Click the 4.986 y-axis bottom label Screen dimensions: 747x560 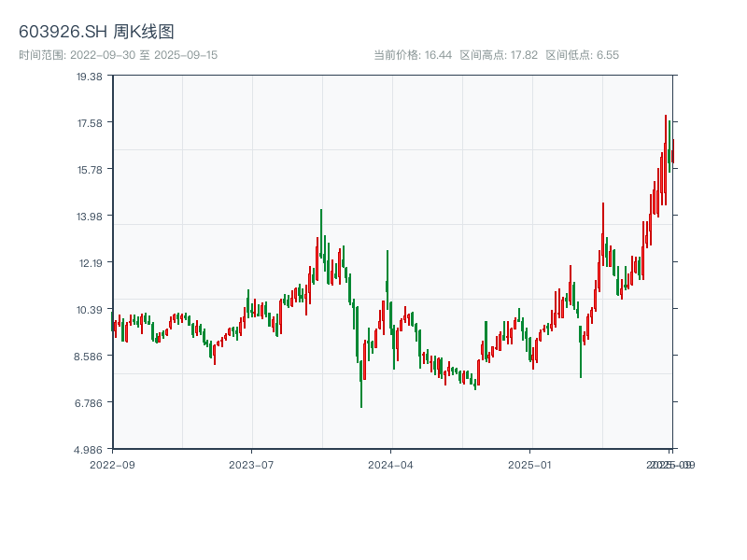[88, 450]
